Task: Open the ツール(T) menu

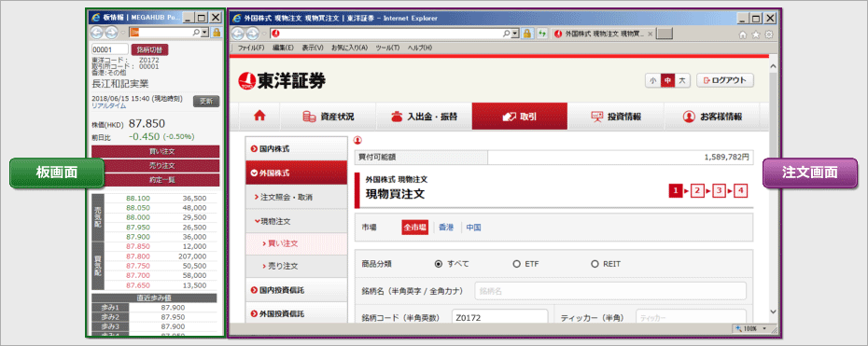Action: point(387,48)
